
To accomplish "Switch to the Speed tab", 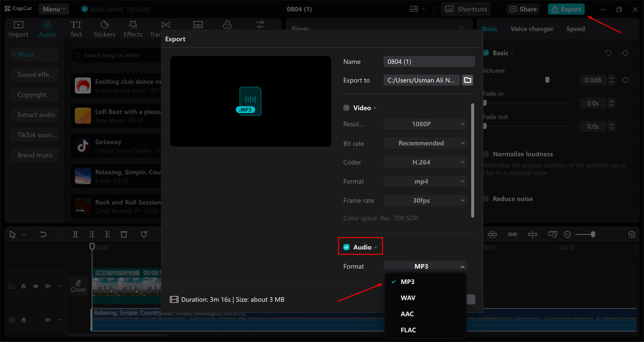I will tap(576, 29).
